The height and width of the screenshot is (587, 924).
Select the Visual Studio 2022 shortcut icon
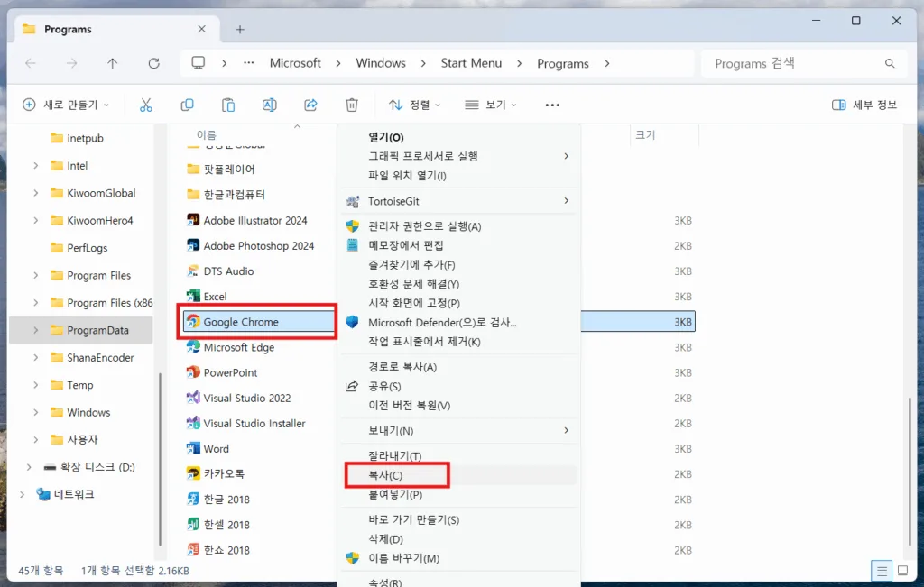point(193,398)
